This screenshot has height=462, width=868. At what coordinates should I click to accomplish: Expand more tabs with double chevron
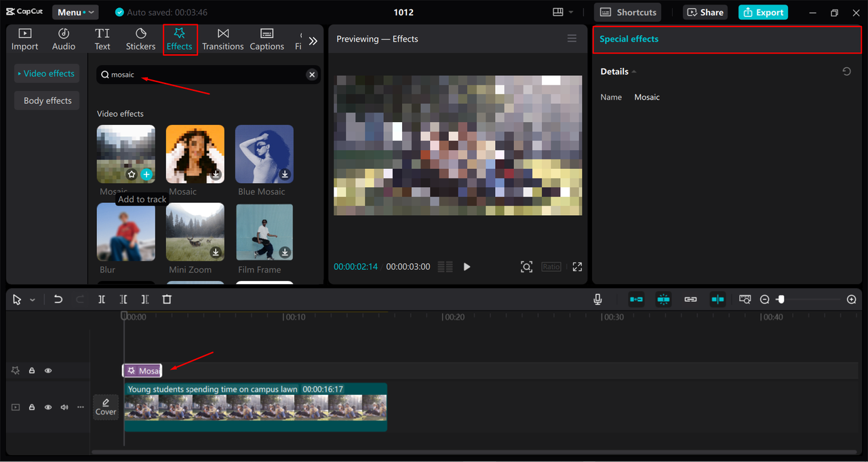313,41
